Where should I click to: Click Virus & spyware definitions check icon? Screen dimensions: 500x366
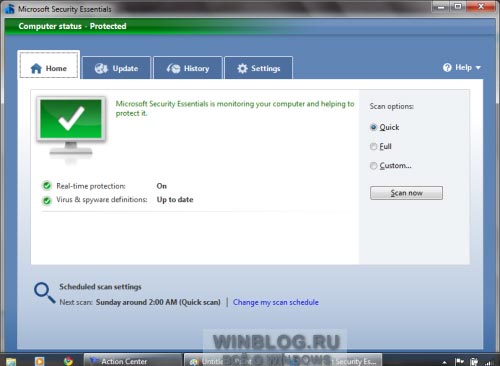[47, 200]
